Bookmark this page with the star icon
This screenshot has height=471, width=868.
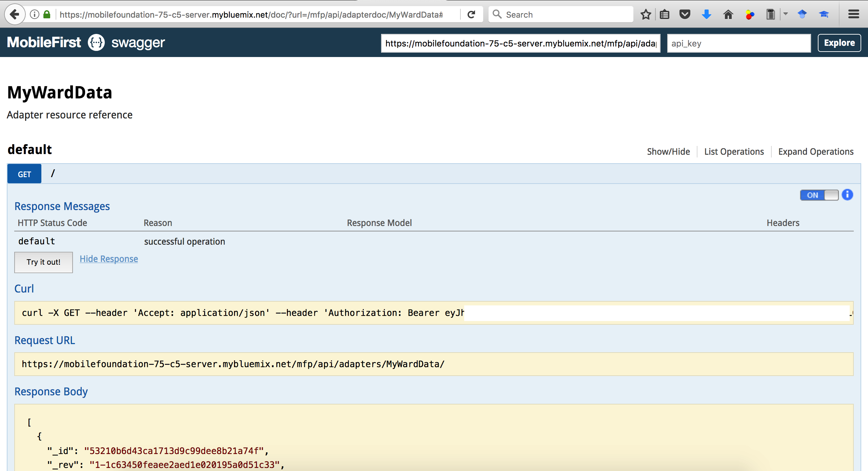(646, 14)
